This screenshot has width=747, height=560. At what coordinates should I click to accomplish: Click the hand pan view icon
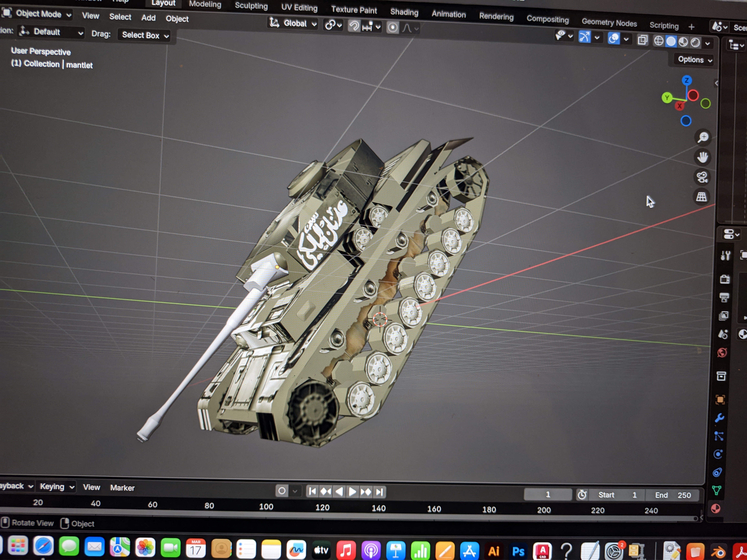point(703,157)
